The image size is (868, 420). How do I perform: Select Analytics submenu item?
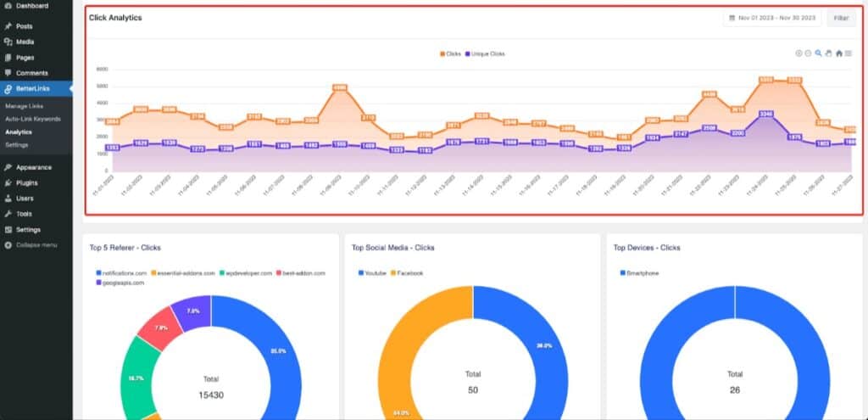click(19, 132)
